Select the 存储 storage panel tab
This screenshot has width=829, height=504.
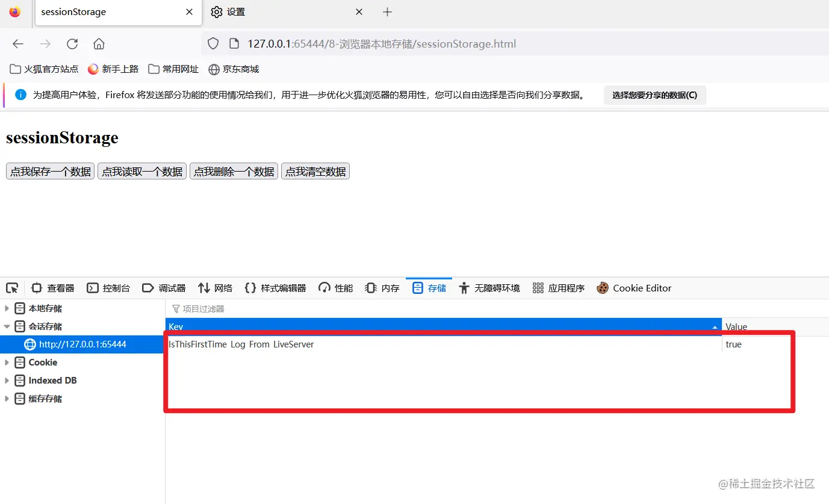click(429, 288)
